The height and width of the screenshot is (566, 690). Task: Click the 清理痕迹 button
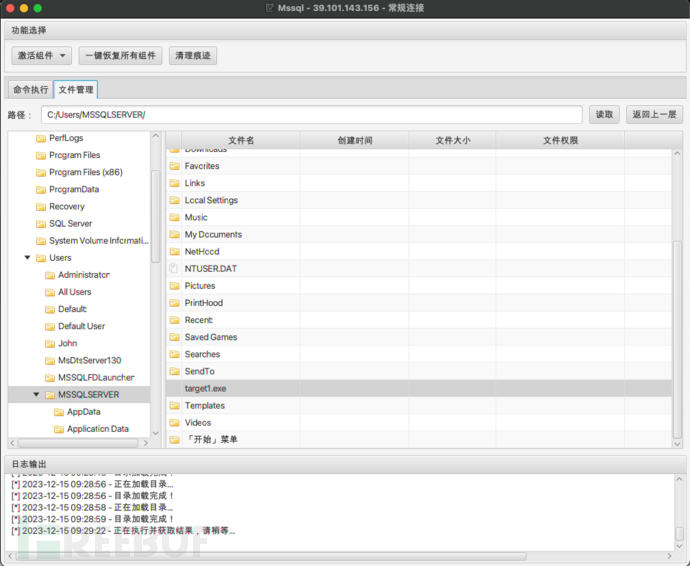(x=193, y=56)
